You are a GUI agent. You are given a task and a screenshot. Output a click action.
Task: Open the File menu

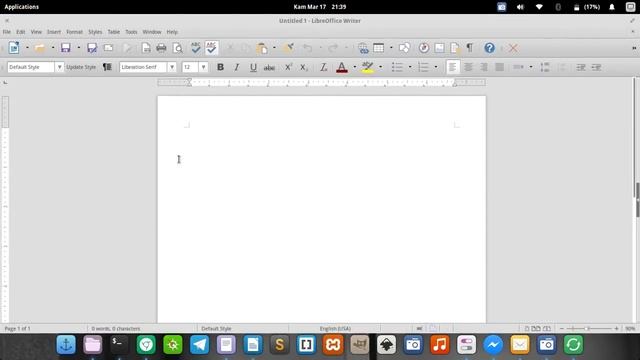pyautogui.click(x=7, y=32)
